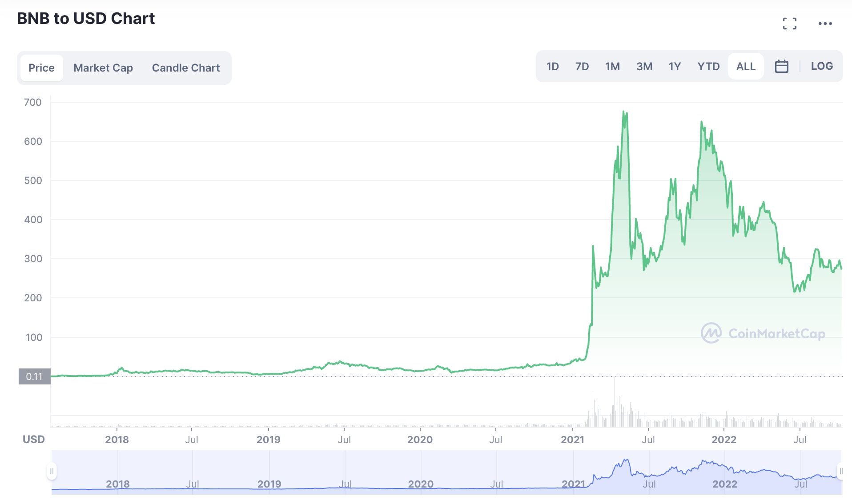
Task: Click the 2022 x-axis label on main chart
Action: [724, 440]
